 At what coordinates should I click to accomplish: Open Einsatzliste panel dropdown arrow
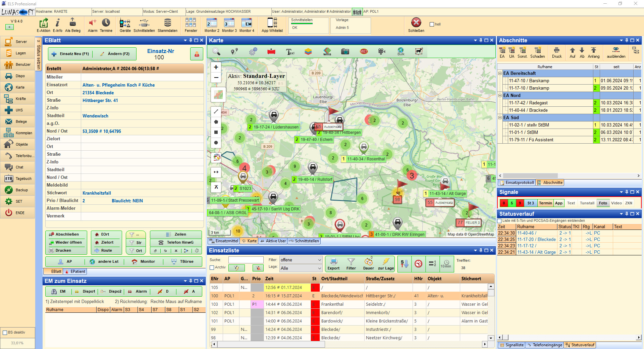click(x=475, y=250)
